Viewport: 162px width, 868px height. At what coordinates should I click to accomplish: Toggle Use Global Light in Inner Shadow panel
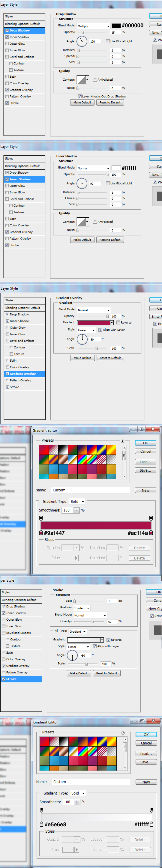pyautogui.click(x=108, y=183)
